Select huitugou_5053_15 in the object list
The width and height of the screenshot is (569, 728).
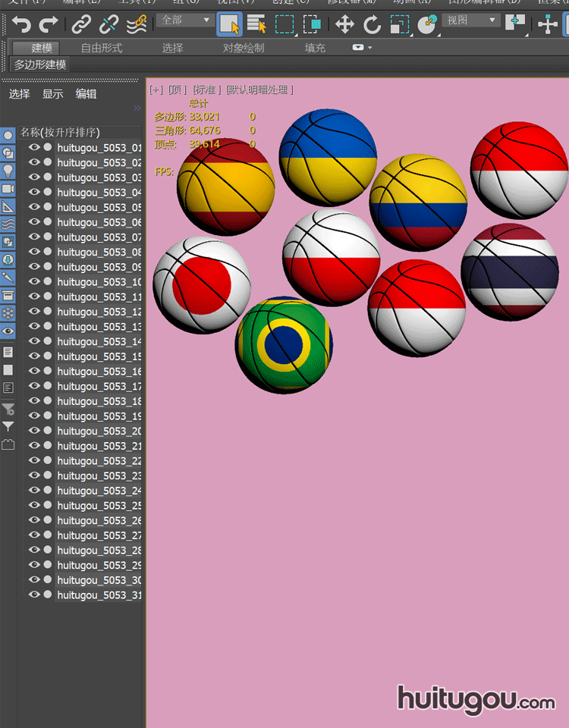point(99,356)
